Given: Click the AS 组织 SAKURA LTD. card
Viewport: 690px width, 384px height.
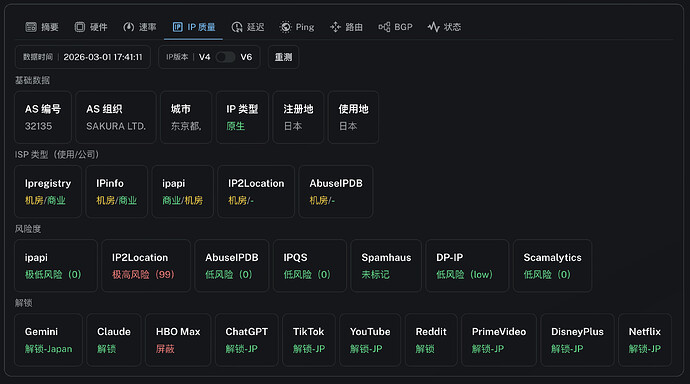Looking at the screenshot, I should click(116, 117).
